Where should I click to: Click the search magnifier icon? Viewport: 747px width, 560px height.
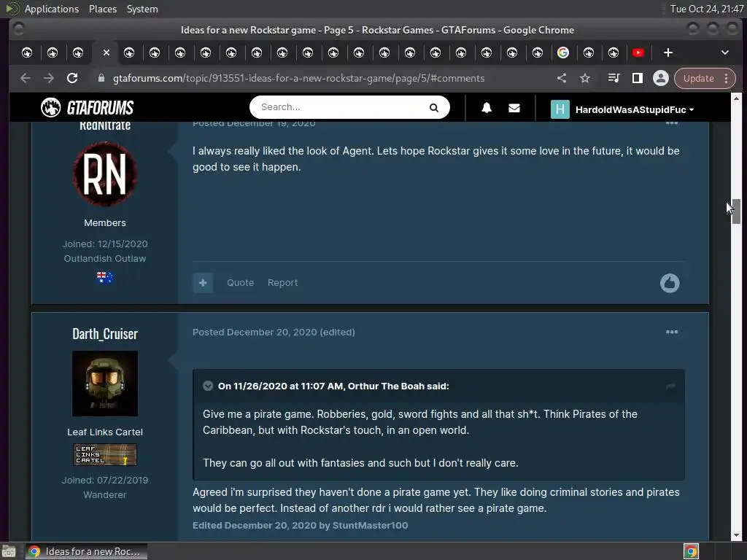click(x=433, y=108)
